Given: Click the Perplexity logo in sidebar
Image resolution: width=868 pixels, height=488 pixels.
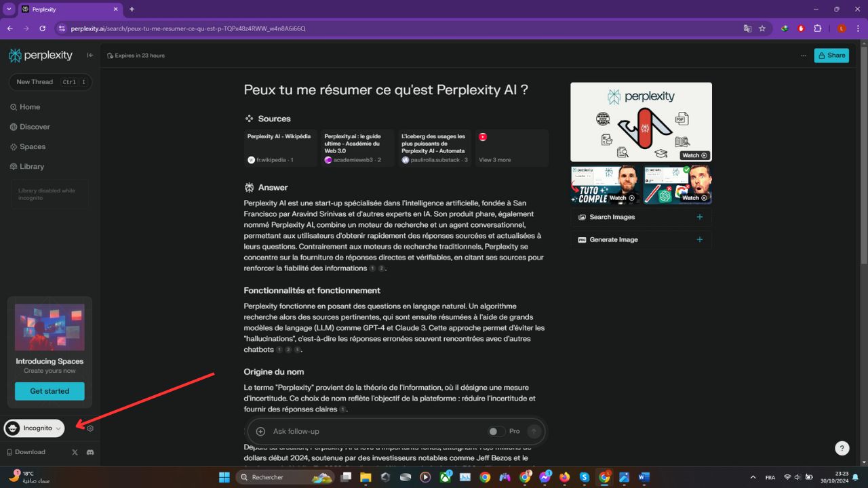Looking at the screenshot, I should coord(41,55).
